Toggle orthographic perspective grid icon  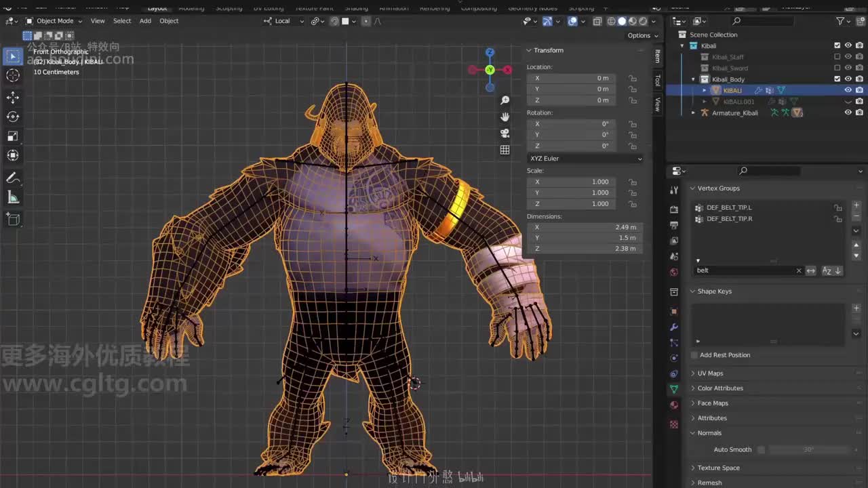click(505, 150)
